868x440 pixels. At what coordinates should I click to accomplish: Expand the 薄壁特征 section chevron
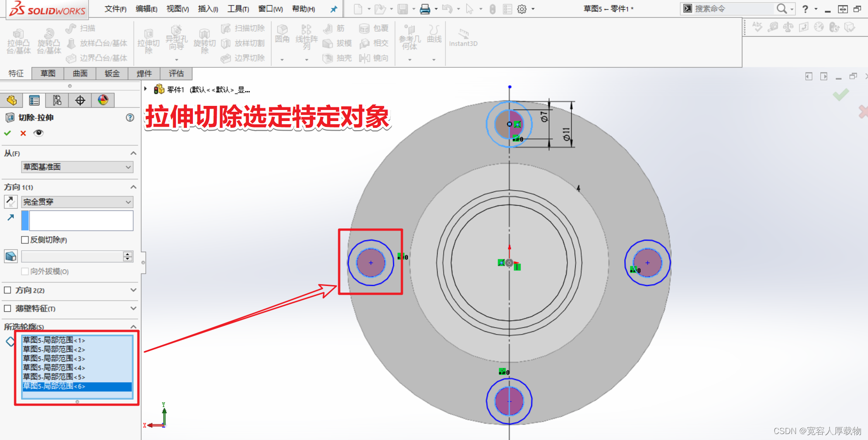(x=133, y=308)
